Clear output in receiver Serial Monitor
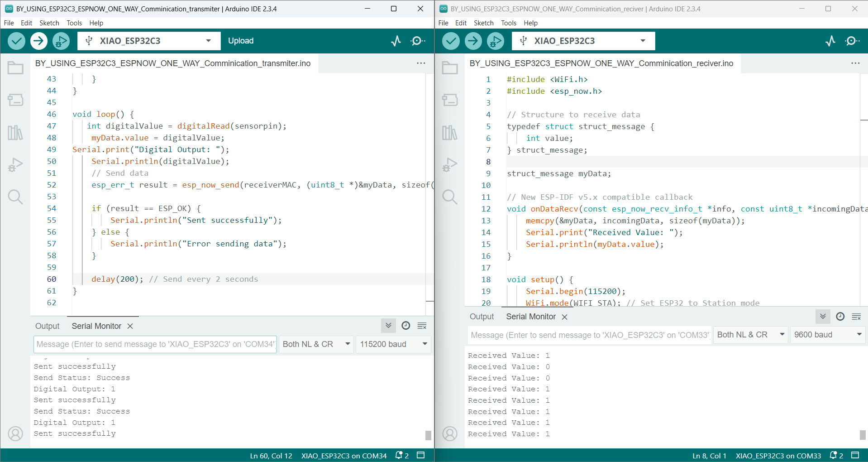 [857, 317]
